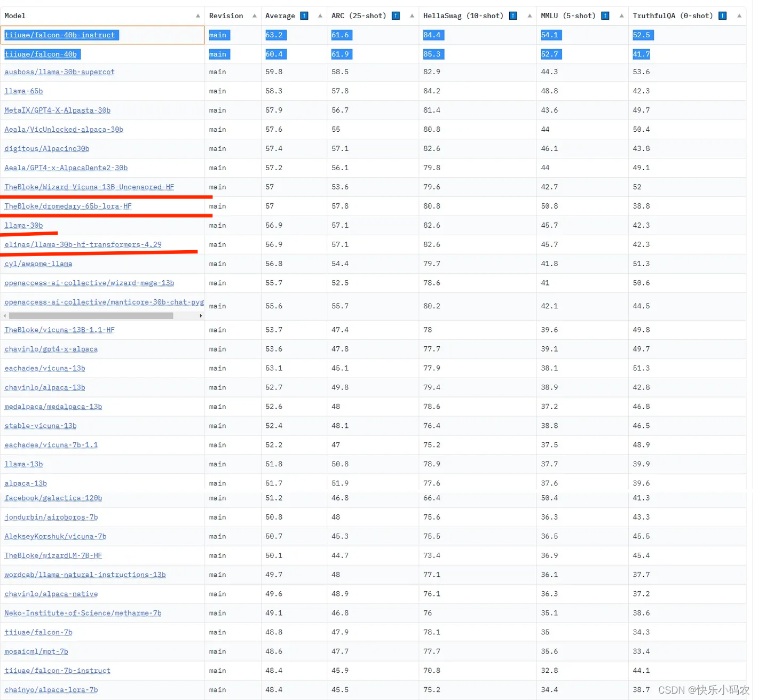Open openaccess-ai-collective/manticore-30b-chat-pyg link
Image resolution: width=758 pixels, height=700 pixels.
104,303
